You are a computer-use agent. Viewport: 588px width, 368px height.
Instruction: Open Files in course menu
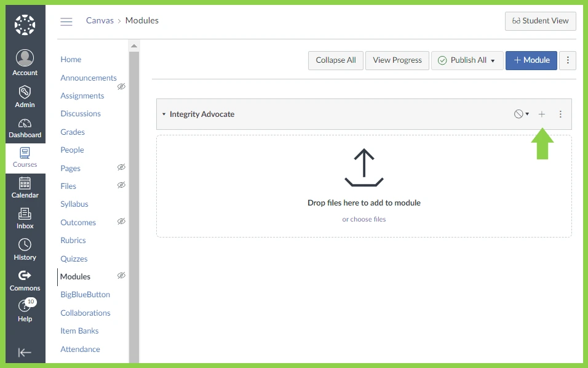(68, 186)
